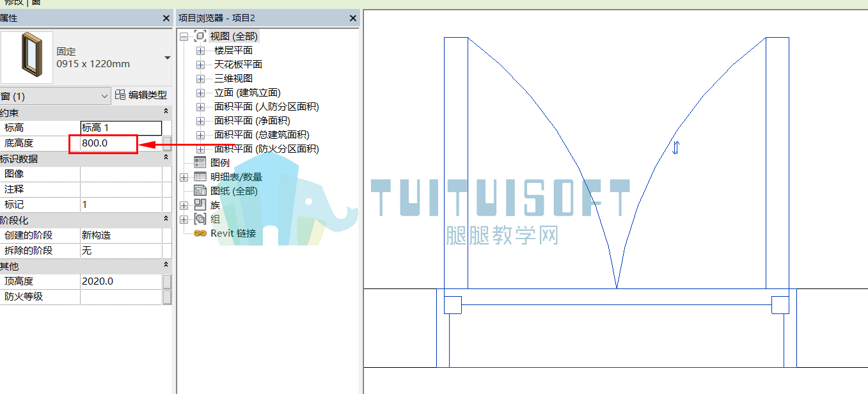The image size is (868, 394).
Task: Expand the 面积平面 (人防分区面积) node
Action: point(201,107)
